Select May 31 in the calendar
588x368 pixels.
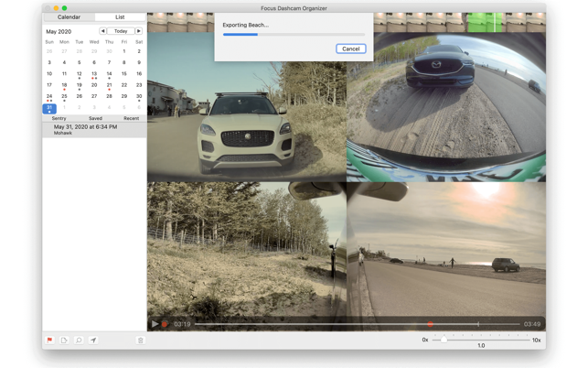click(x=49, y=109)
